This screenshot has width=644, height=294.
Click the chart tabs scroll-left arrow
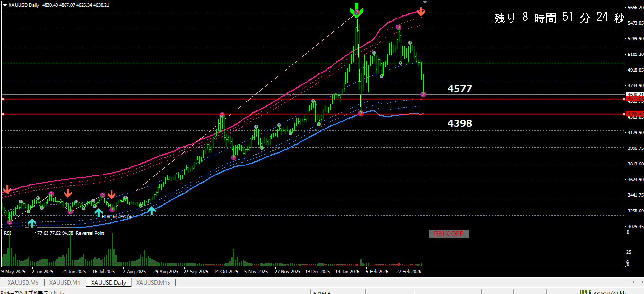632,283
